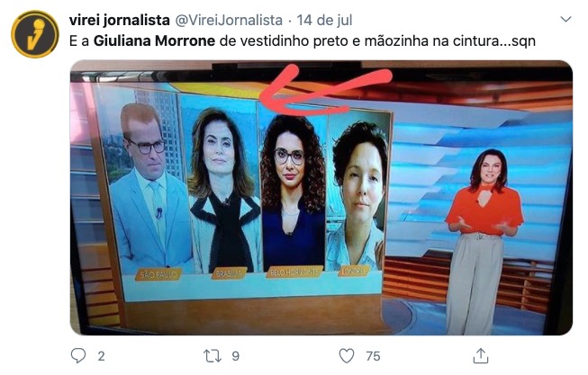Image resolution: width=588 pixels, height=375 pixels.
Task: Click the red hand-drawn arrow in photo
Action: (325, 90)
